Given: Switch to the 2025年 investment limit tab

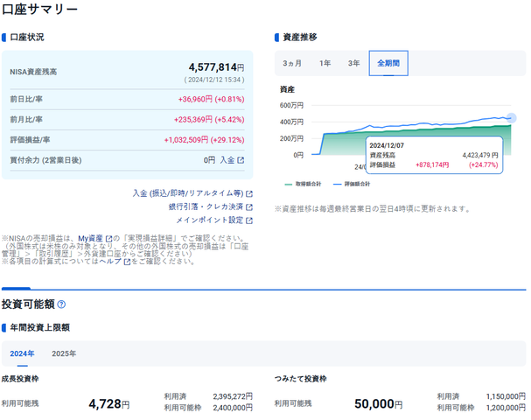Looking at the screenshot, I should coord(64,353).
